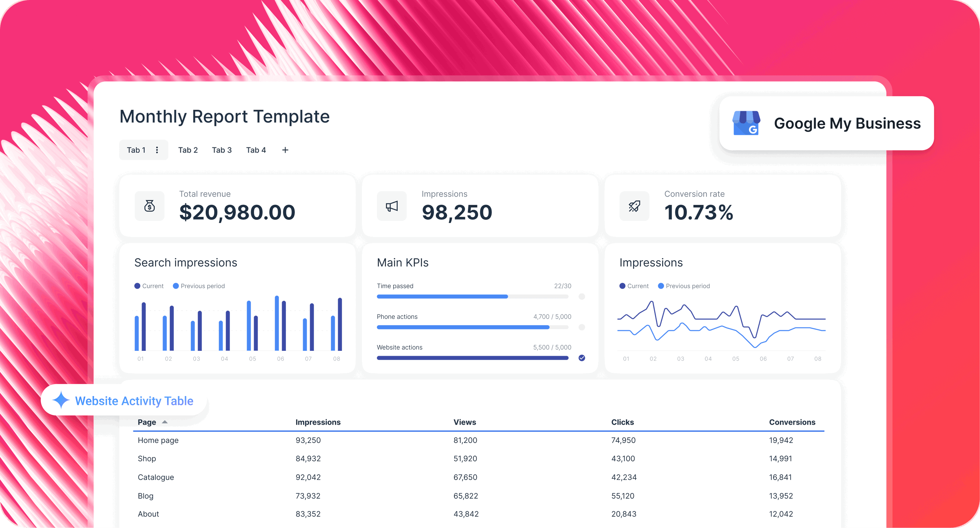
Task: Click the rocket Conversion rate icon
Action: pos(634,206)
